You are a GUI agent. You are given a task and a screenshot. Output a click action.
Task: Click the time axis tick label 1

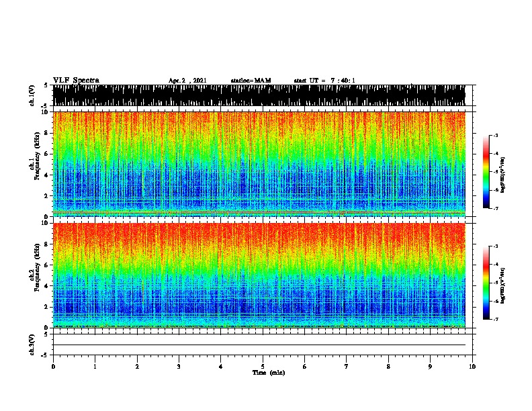click(x=95, y=367)
